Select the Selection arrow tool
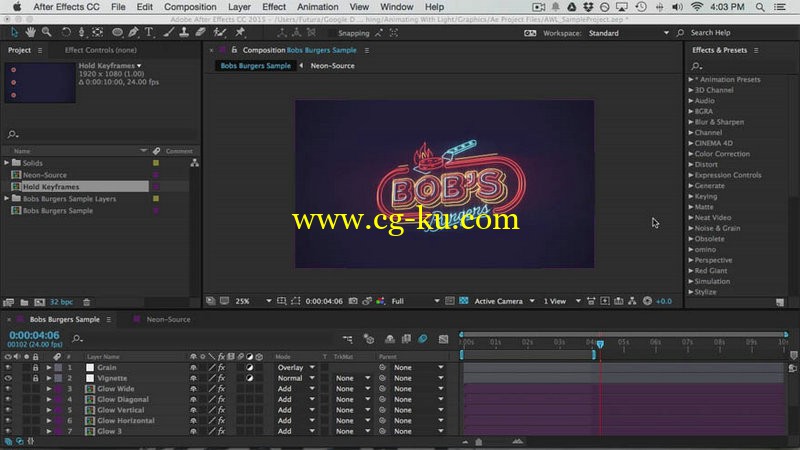Viewport: 800px width, 450px height. click(x=14, y=33)
